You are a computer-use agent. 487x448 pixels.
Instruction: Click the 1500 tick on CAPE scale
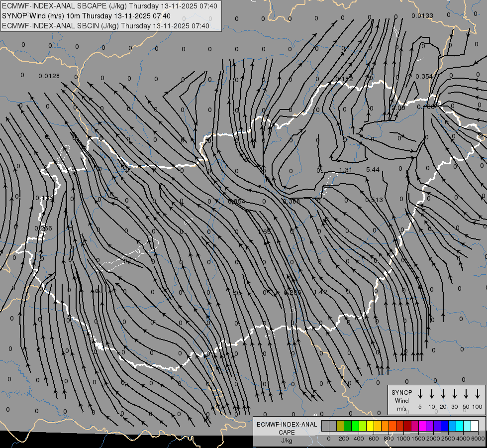click(x=418, y=439)
